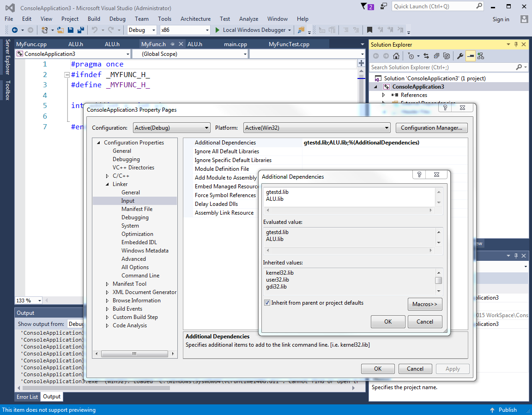Viewport: 532px width, 415px height.
Task: Click the Configuration Manager button
Action: 431,128
